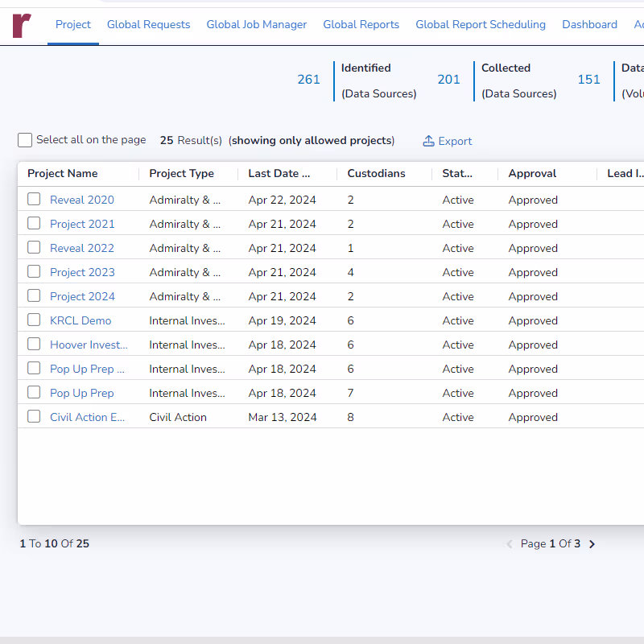Image resolution: width=644 pixels, height=644 pixels.
Task: Go to next page arrow
Action: tap(592, 544)
